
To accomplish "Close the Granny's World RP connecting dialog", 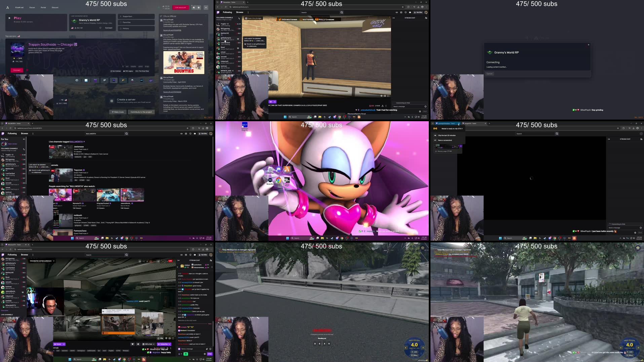I will click(589, 45).
